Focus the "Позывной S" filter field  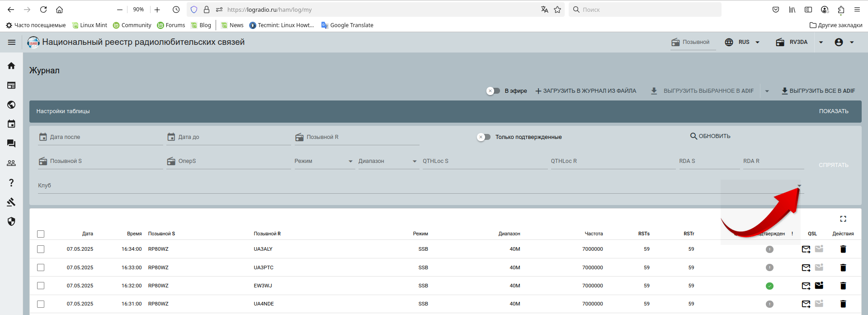[x=100, y=161]
